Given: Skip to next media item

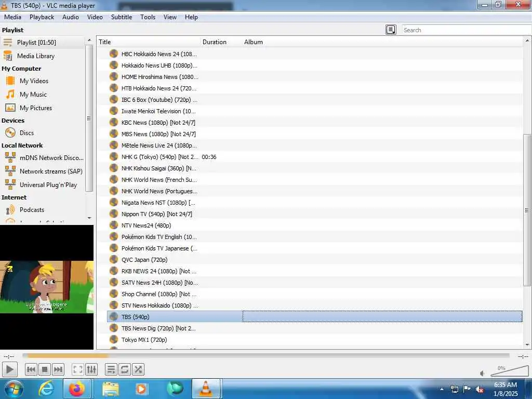Looking at the screenshot, I should click(58, 369).
